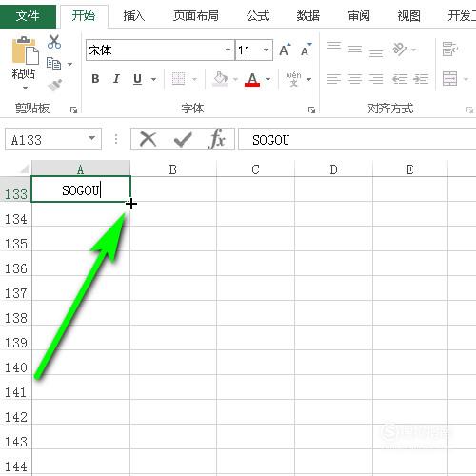Increase font size with large A

(285, 50)
